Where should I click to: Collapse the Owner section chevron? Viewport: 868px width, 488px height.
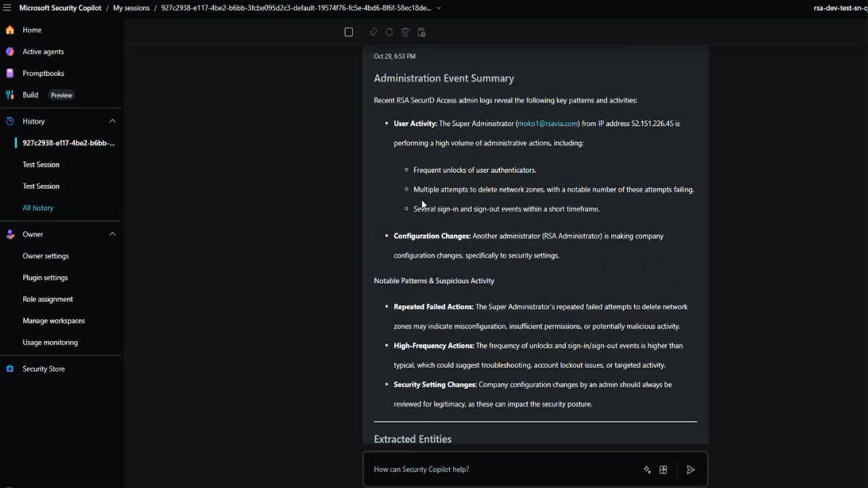[113, 235]
